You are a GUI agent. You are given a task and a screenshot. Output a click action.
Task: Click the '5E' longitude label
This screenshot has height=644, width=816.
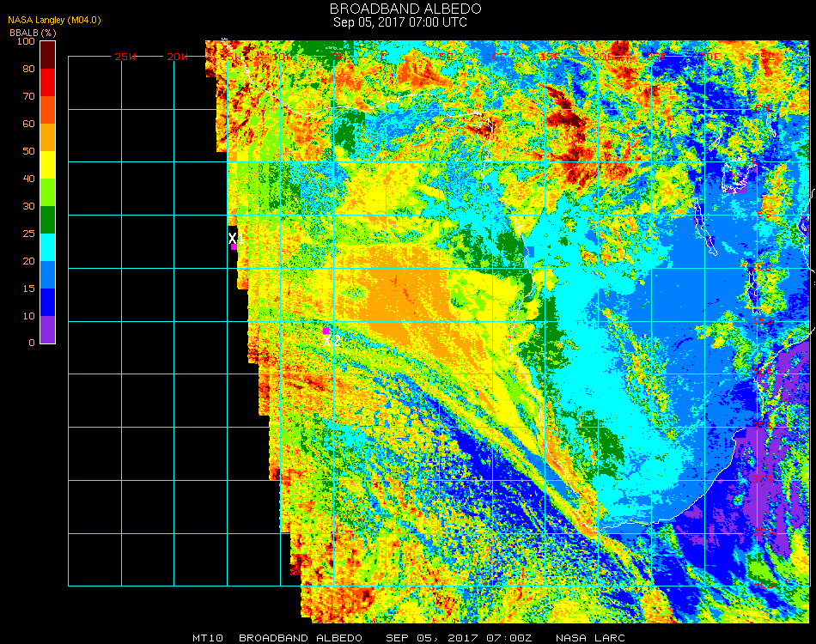446,57
